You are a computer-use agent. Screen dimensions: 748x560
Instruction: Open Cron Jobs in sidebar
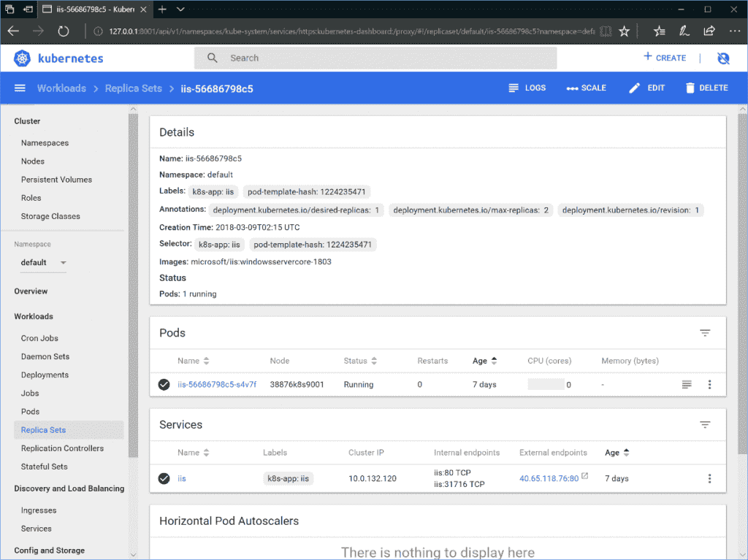click(39, 338)
